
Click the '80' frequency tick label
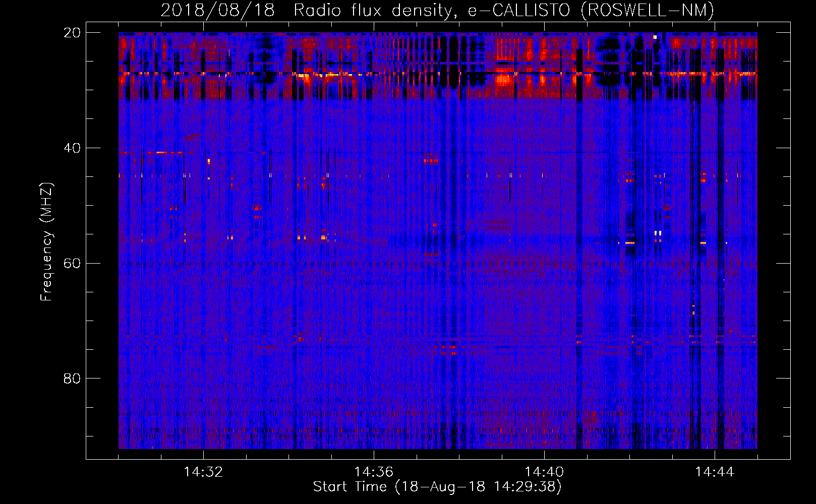point(72,379)
